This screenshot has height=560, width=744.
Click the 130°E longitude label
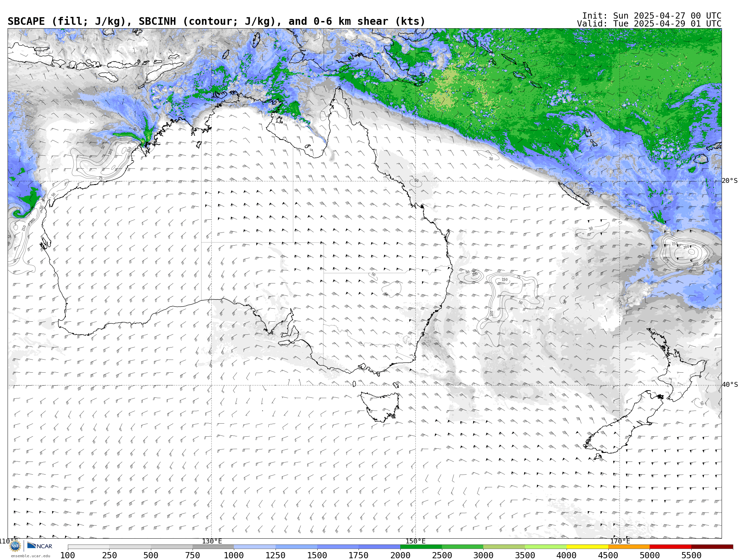coord(212,541)
